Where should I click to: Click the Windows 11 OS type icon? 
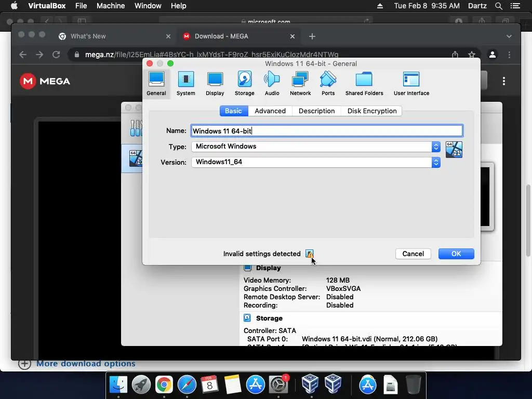click(454, 150)
